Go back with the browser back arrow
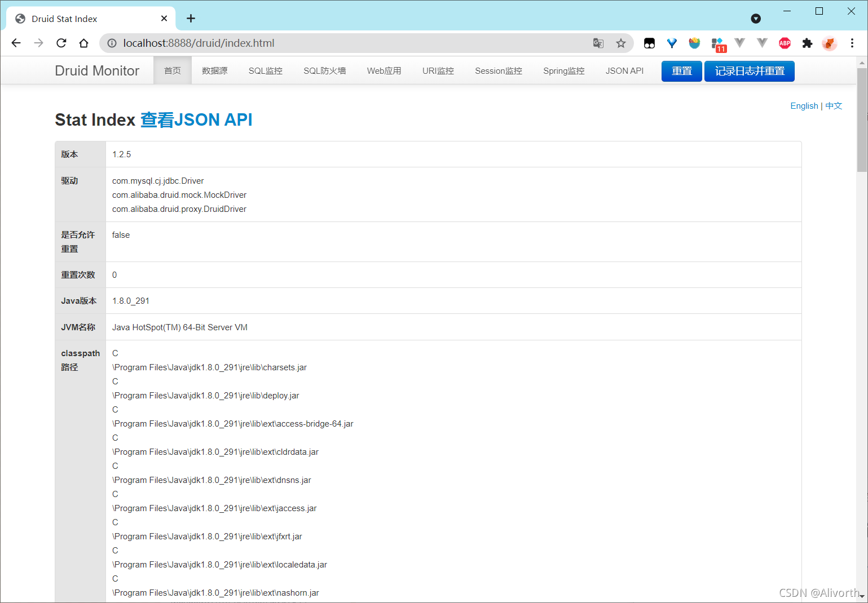This screenshot has height=603, width=868. pos(16,43)
